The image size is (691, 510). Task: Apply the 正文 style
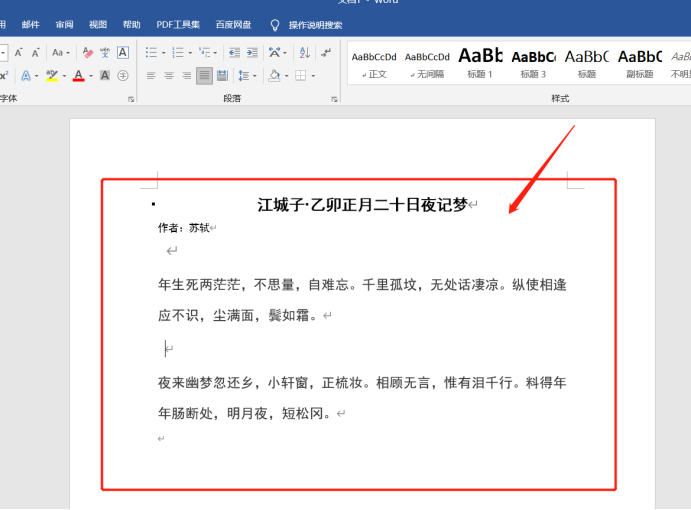click(374, 64)
